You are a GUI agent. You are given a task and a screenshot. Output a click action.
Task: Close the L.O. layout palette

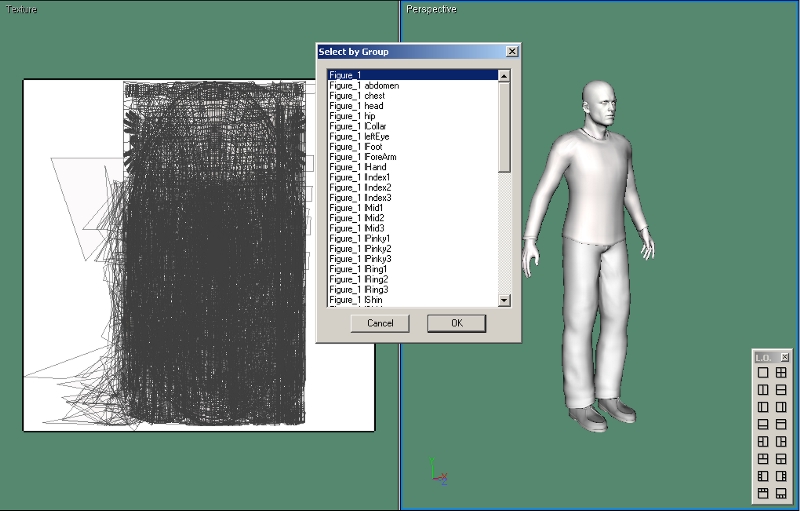[x=785, y=357]
